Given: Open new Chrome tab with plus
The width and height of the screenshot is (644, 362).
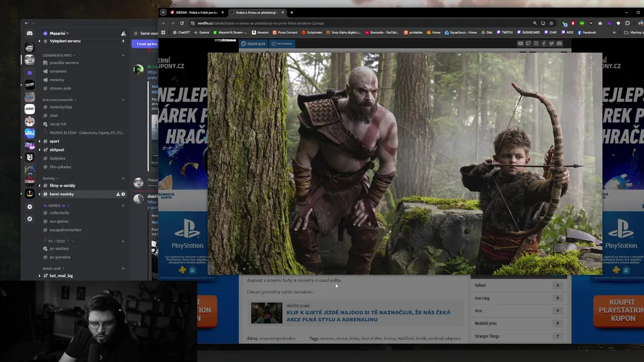Looking at the screenshot, I should click(x=291, y=13).
